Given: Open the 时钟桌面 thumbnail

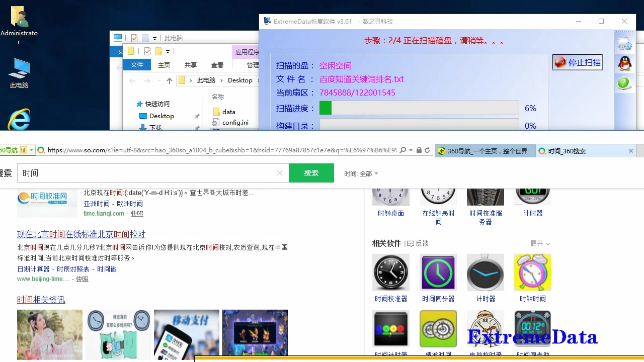Looking at the screenshot, I should (x=391, y=196).
